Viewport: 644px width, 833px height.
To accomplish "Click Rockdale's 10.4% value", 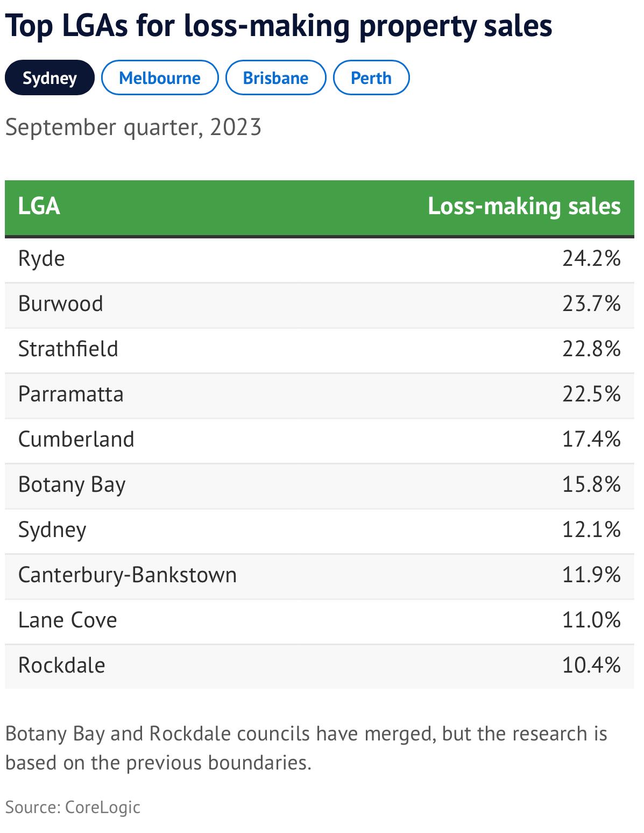I will point(591,666).
